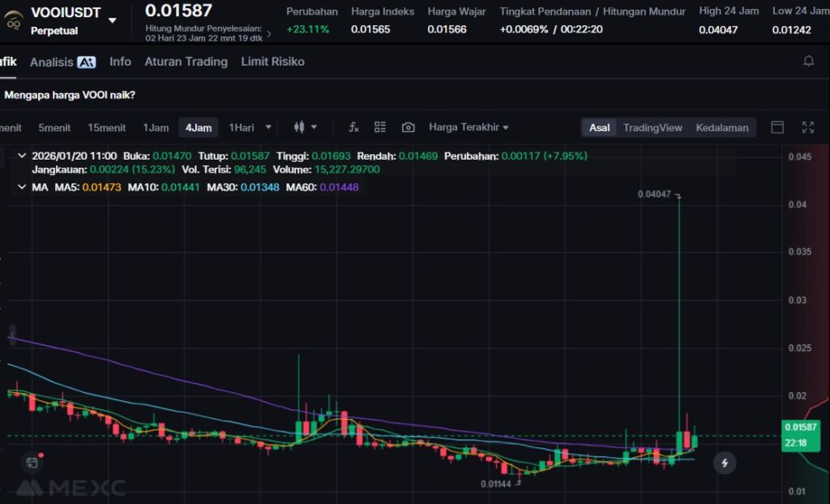Click the drawing tools icon at bottom-left

32,463
